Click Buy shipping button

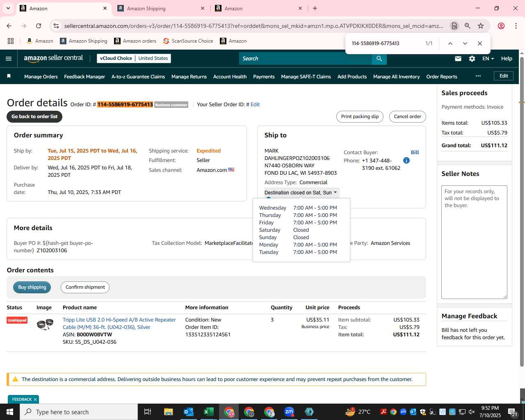(x=32, y=287)
